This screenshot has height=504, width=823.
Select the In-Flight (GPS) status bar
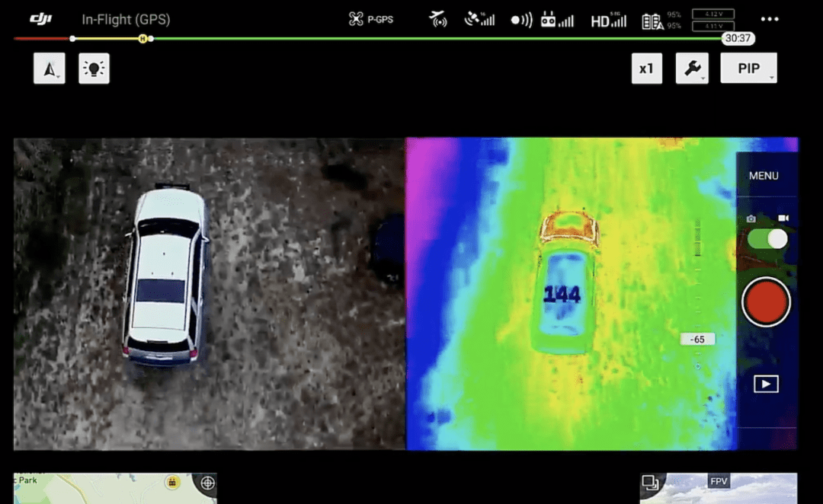point(126,19)
